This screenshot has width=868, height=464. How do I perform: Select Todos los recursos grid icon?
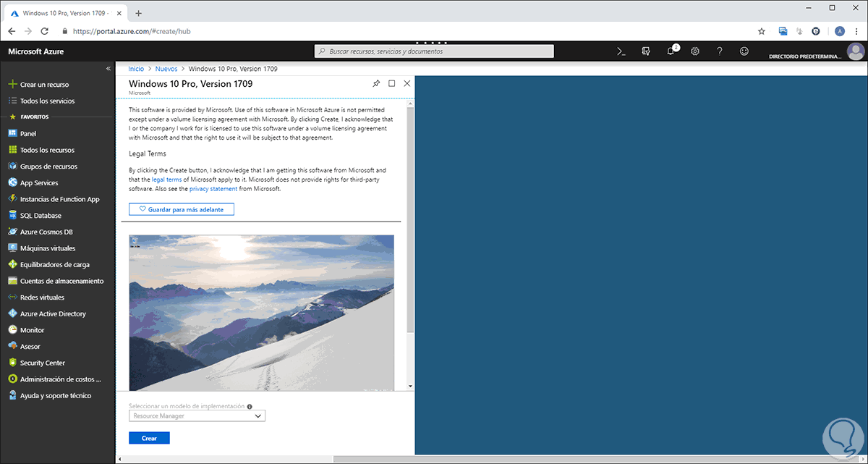click(x=12, y=150)
